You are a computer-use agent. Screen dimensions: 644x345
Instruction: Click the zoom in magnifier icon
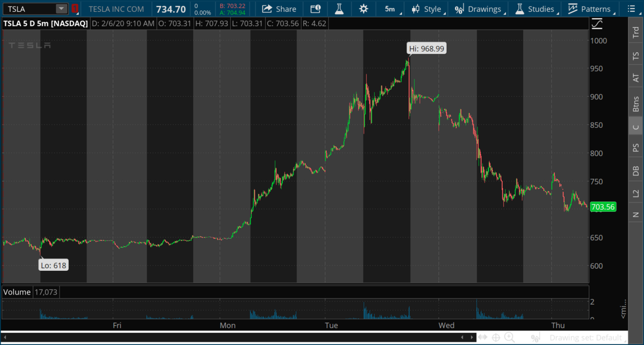point(509,337)
